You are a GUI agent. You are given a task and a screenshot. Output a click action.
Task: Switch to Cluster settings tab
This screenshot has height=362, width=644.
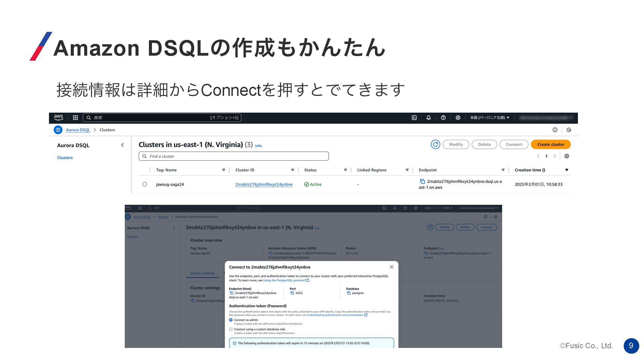[x=202, y=273]
